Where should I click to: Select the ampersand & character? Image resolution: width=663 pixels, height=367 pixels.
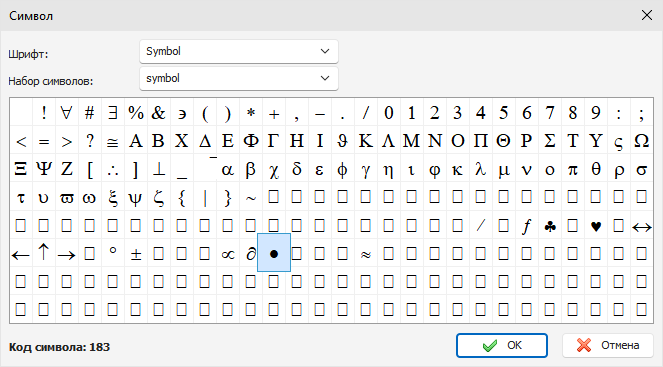(x=159, y=113)
